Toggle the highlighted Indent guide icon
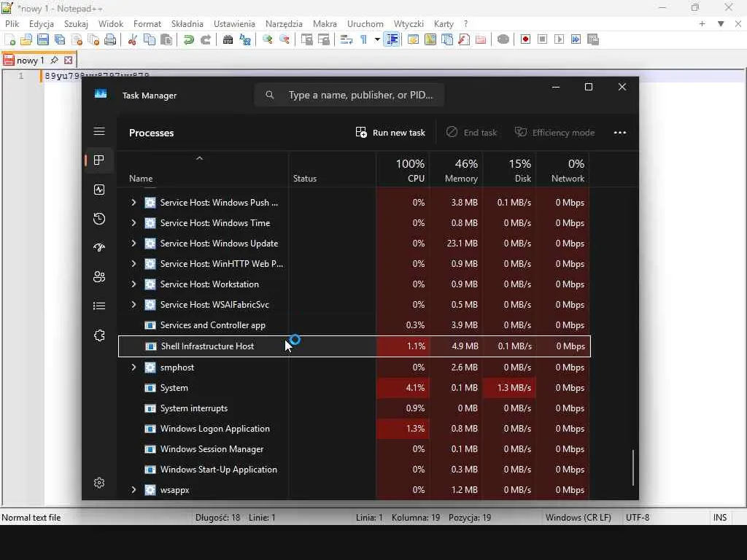747x560 pixels. pyautogui.click(x=392, y=39)
